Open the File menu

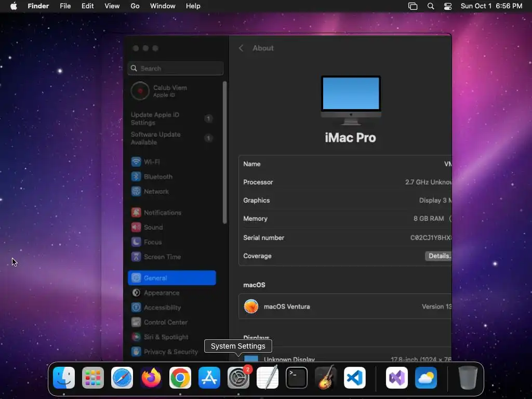(65, 6)
